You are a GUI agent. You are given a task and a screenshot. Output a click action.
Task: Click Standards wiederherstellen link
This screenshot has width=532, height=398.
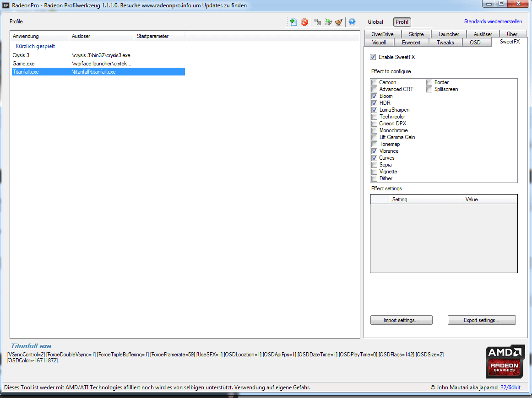pos(493,22)
